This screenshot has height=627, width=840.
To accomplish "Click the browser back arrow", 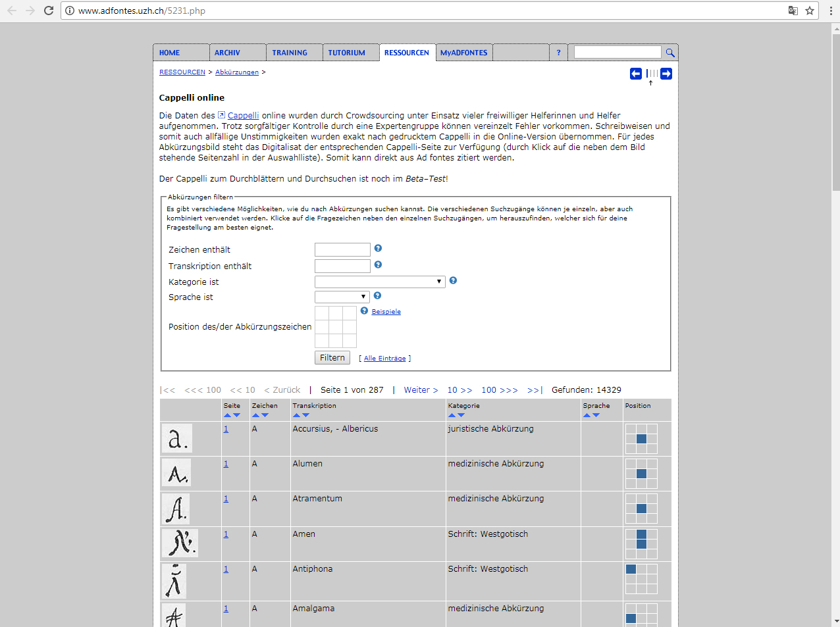I will [12, 11].
